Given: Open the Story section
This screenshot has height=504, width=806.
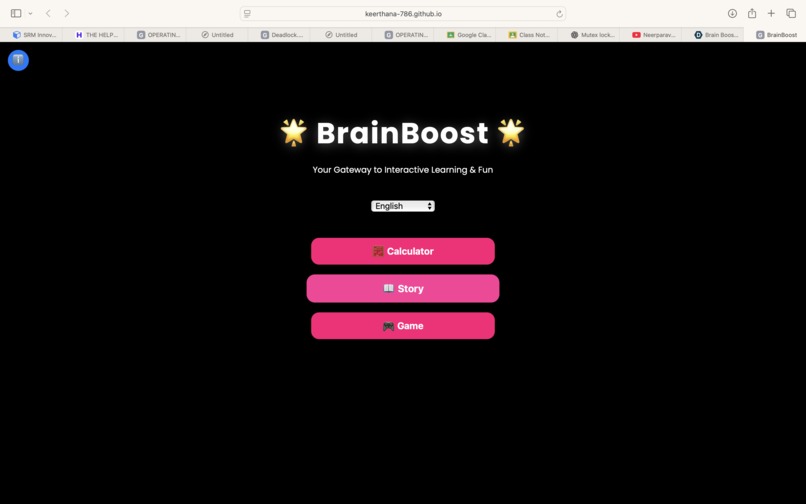Looking at the screenshot, I should 402,289.
